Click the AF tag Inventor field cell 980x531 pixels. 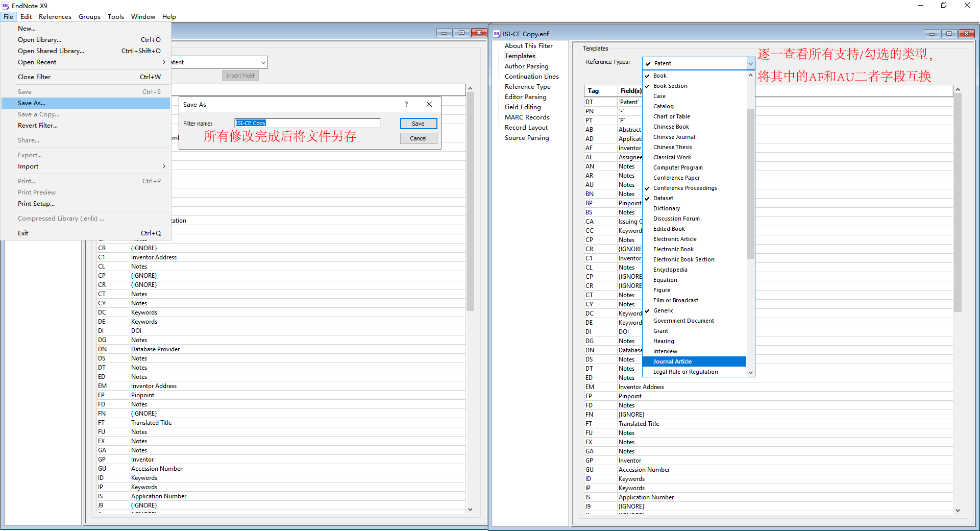[x=630, y=148]
